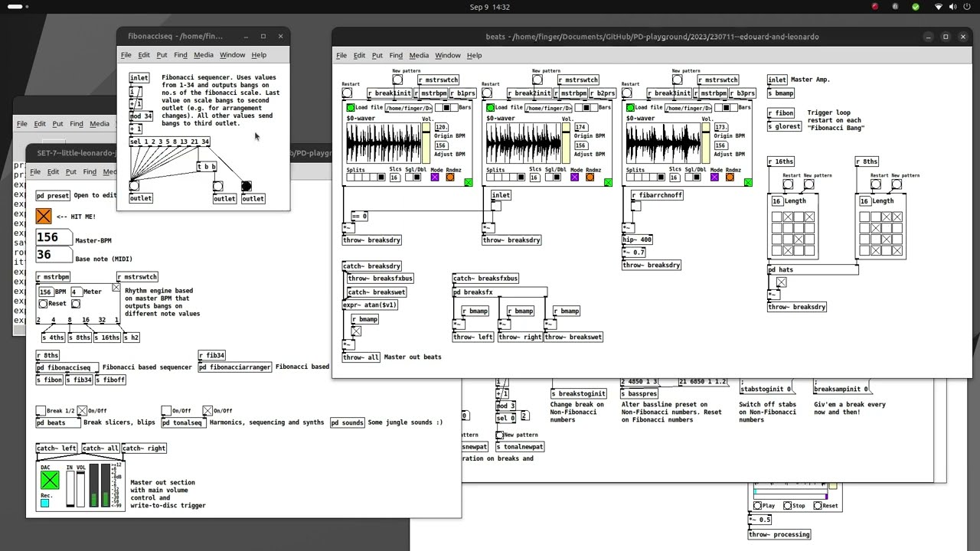
Task: Open the system tray network icon
Action: coord(939,7)
